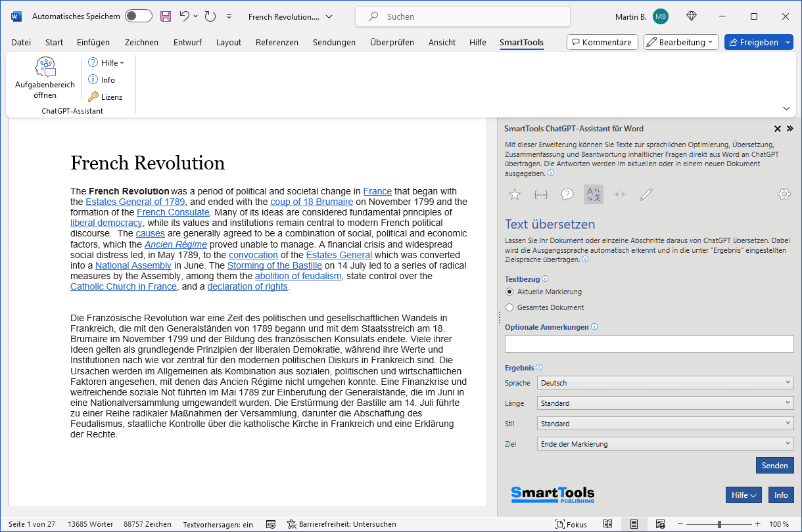Screen dimensions: 802x532
Task: Select the Aktuelle Markierung radio button
Action: (x=509, y=292)
